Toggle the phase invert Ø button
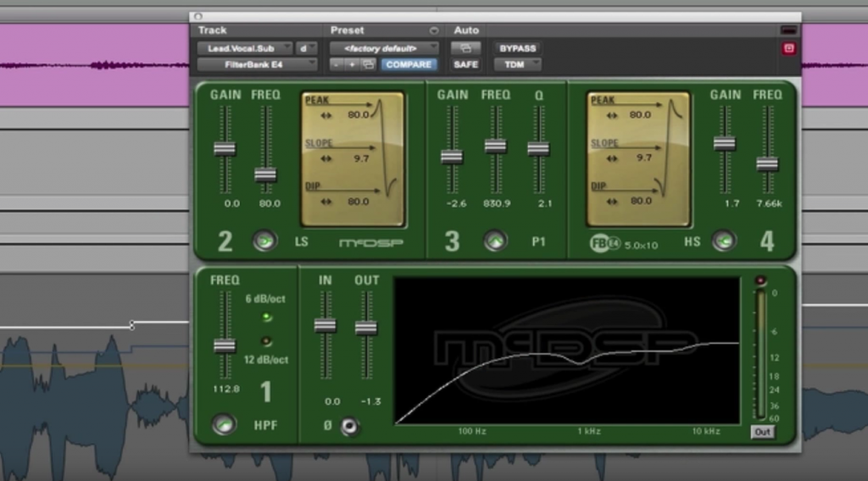868x481 pixels. (349, 426)
